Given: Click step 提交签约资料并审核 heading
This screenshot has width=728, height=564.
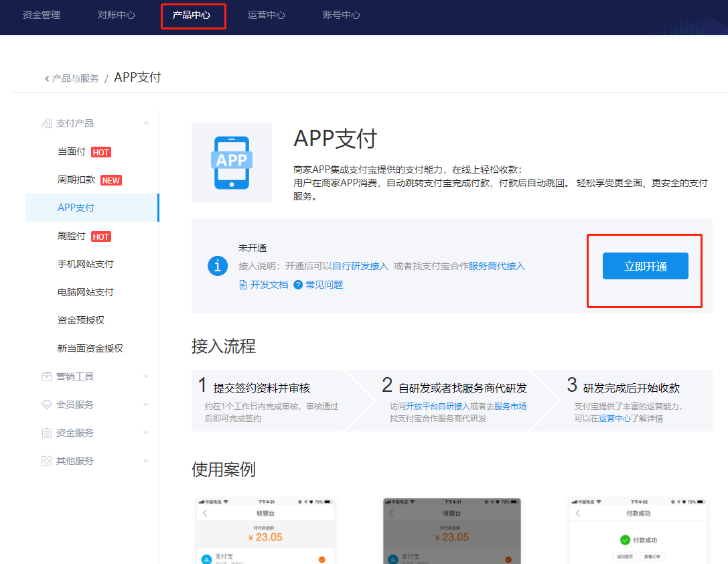Looking at the screenshot, I should [261, 388].
